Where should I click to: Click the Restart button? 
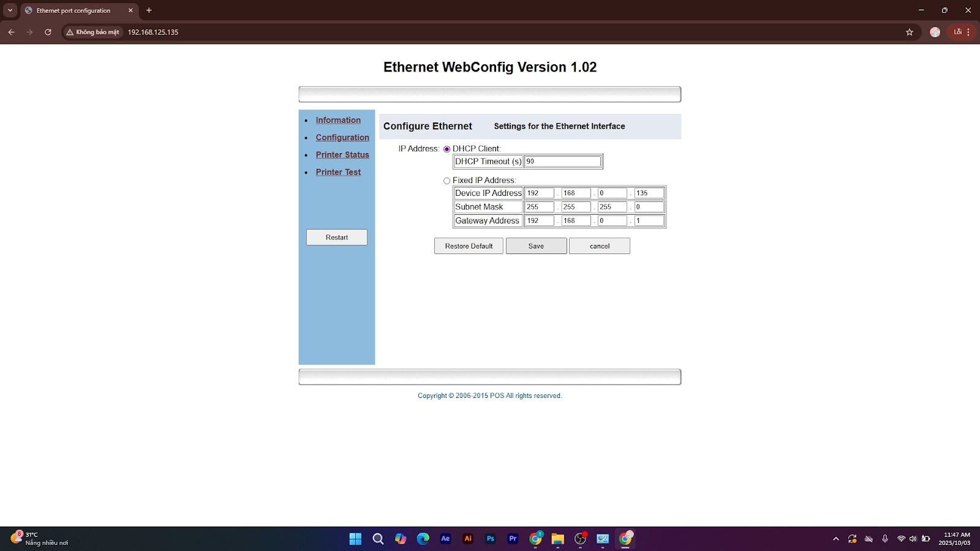coord(337,238)
